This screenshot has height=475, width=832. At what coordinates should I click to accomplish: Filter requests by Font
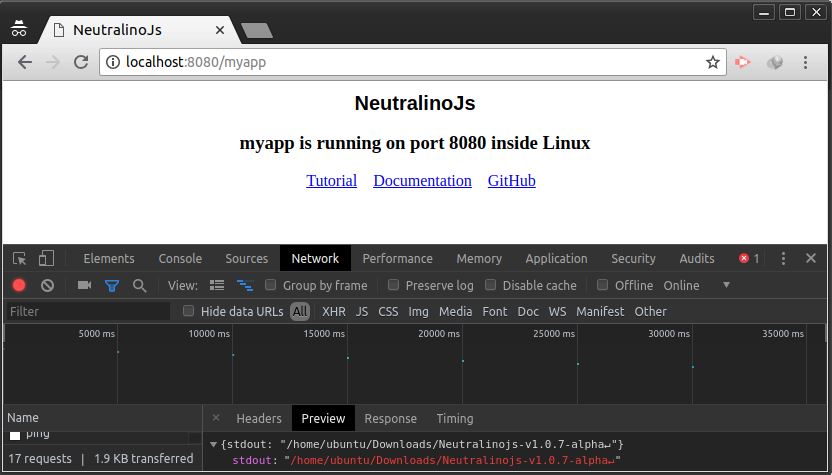click(x=495, y=312)
